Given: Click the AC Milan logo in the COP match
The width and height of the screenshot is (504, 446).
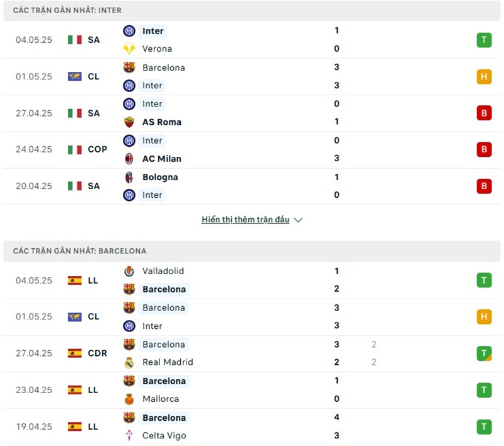Looking at the screenshot, I should pyautogui.click(x=129, y=159).
